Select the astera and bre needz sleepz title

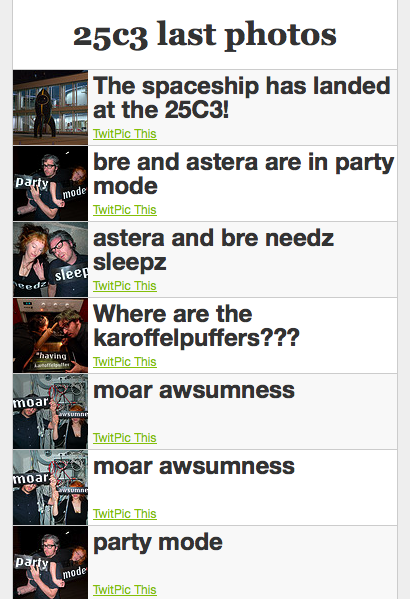coord(214,250)
